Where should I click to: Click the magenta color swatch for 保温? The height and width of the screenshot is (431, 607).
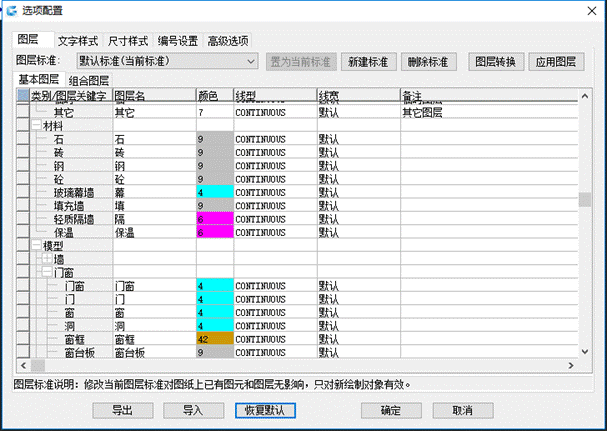click(215, 231)
